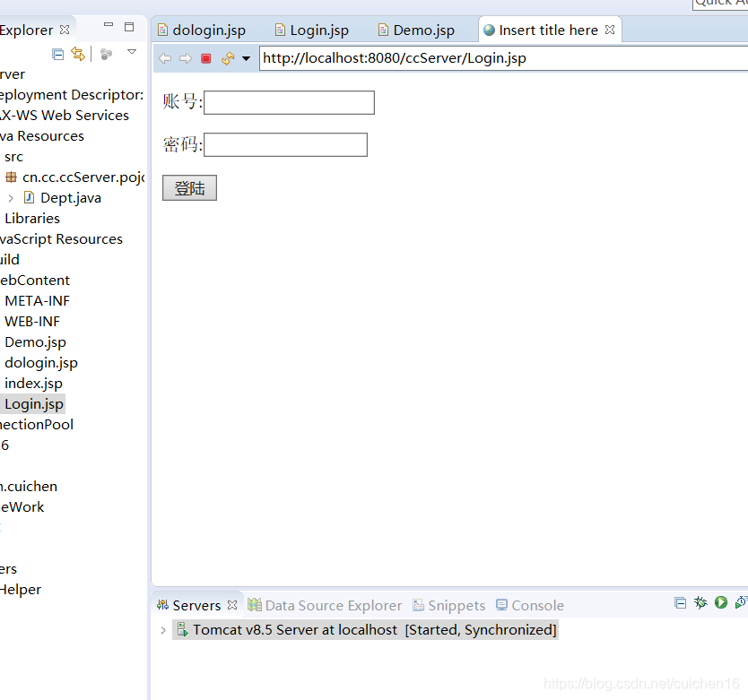Open the Servers view tab
Viewport: 748px width, 700px height.
(196, 606)
